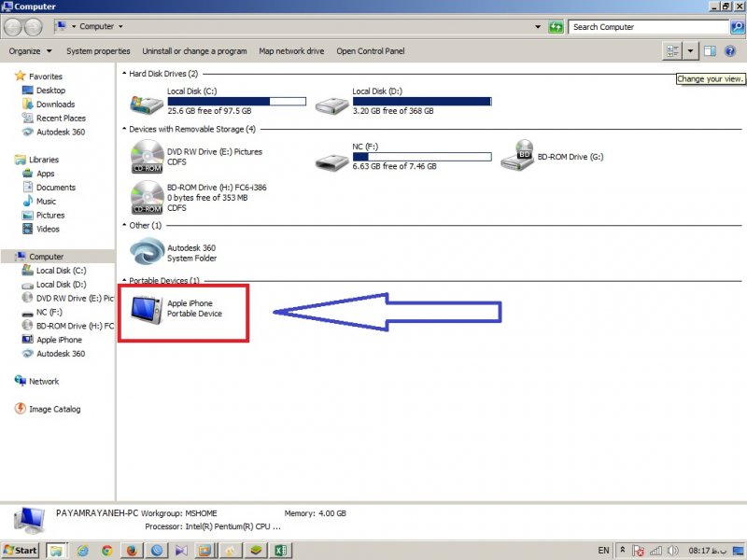Launch Google Chrome from the taskbar
Viewport: 747px width, 560px height.
click(x=107, y=551)
